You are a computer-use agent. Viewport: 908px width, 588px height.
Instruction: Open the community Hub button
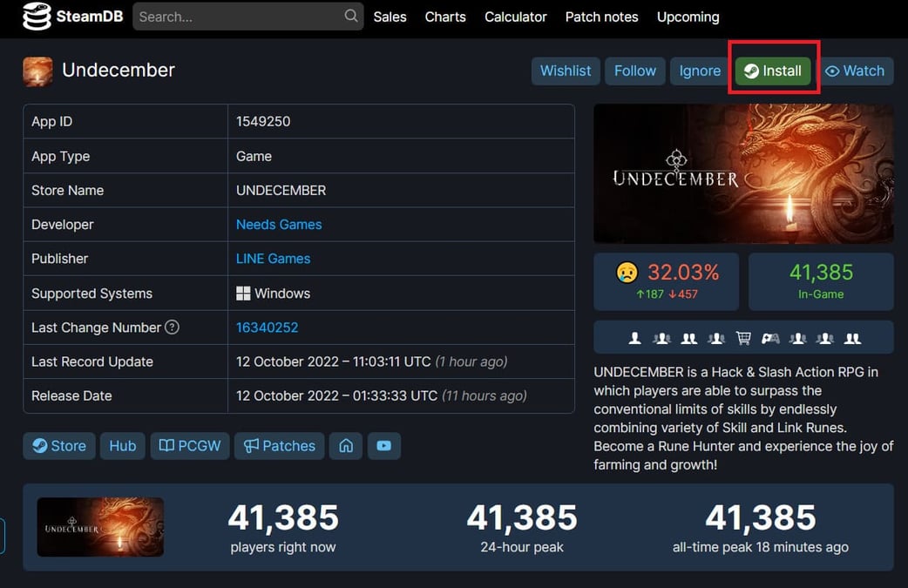coord(123,446)
